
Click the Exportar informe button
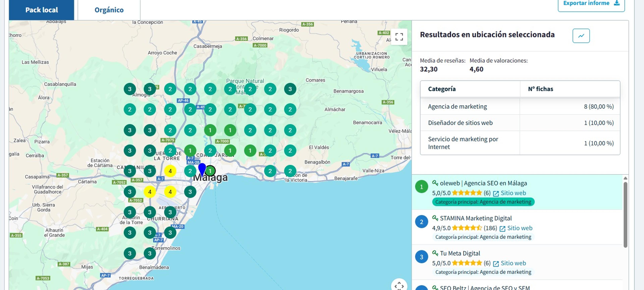591,4
